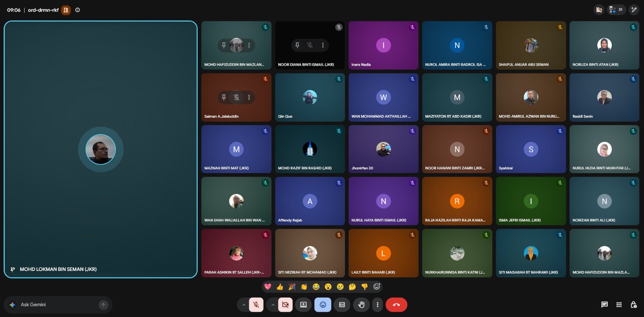Open video settings chevron beside camera
This screenshot has width=644, height=317.
tap(273, 305)
